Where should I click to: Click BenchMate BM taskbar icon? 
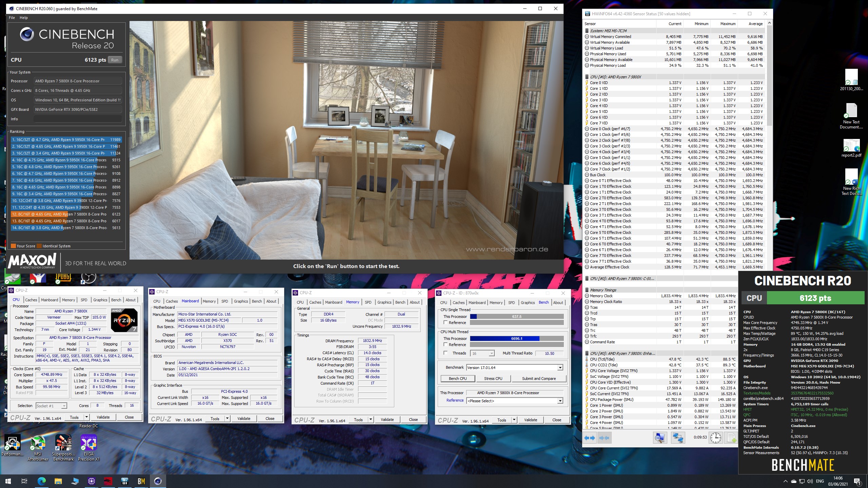141,481
